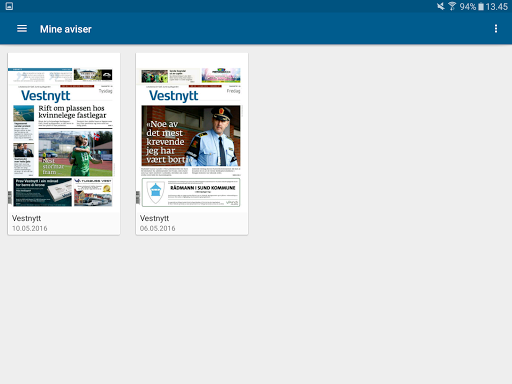The image size is (512, 384).
Task: Tap the Vestnytt logo on the Tuesday issue
Action: [x=46, y=96]
